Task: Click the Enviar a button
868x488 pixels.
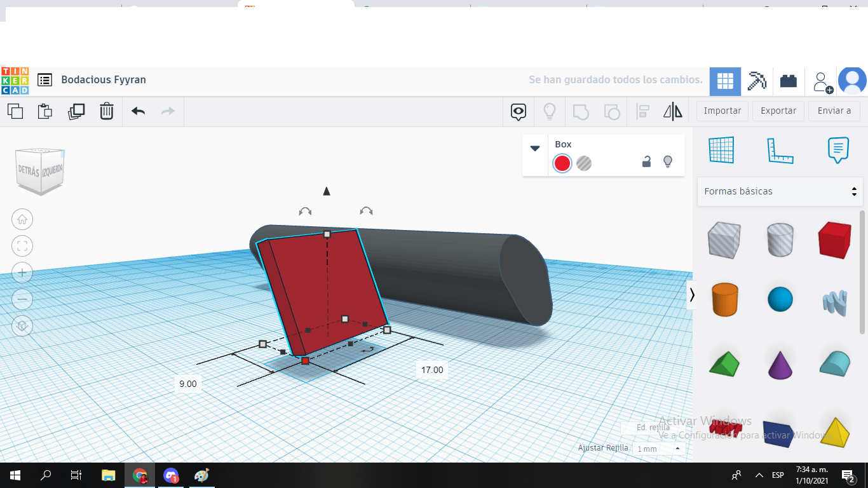Action: pos(834,111)
